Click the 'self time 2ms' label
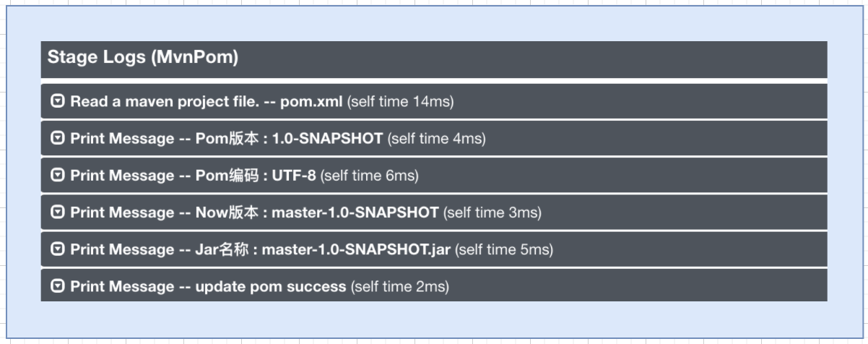Viewport: 868px width, 344px height. (400, 288)
